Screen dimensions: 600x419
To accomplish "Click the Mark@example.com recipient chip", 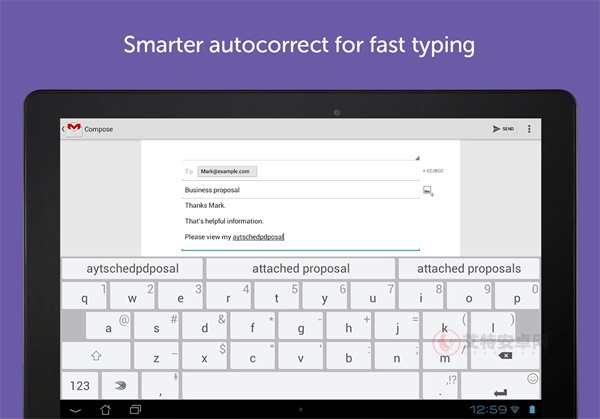I will (227, 171).
